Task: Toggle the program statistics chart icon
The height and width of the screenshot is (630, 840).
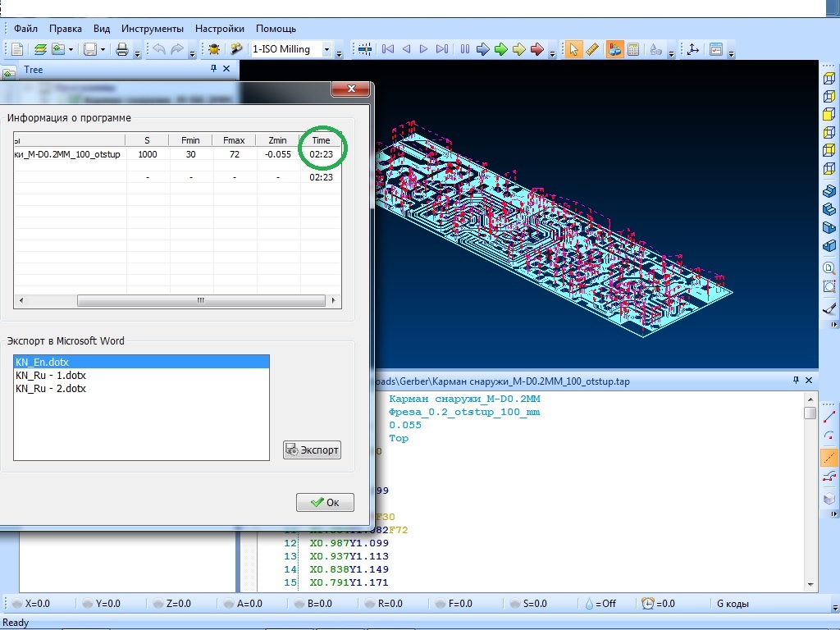Action: 614,49
